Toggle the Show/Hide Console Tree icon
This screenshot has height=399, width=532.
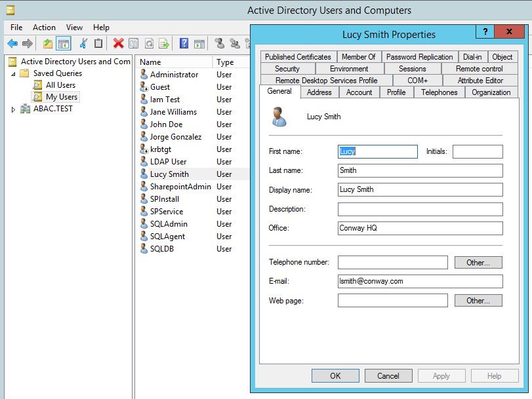tap(64, 43)
